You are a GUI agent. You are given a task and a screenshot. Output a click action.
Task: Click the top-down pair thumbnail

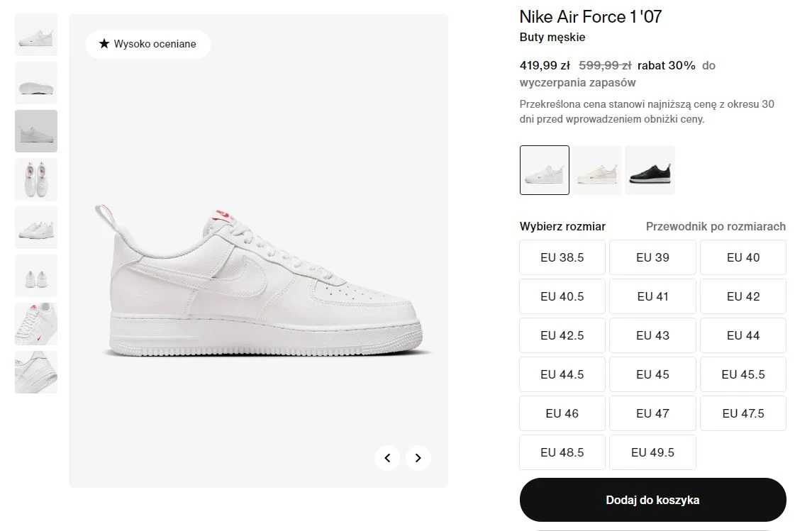coord(35,179)
